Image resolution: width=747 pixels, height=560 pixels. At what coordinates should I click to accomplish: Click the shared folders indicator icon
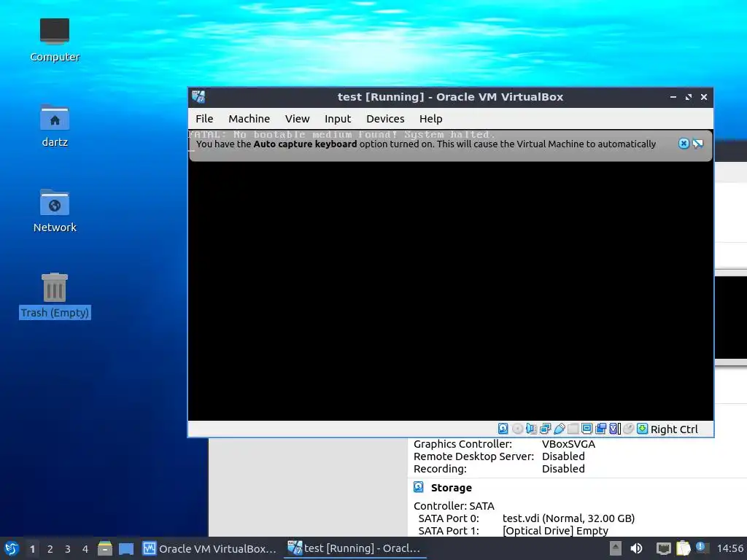[573, 429]
